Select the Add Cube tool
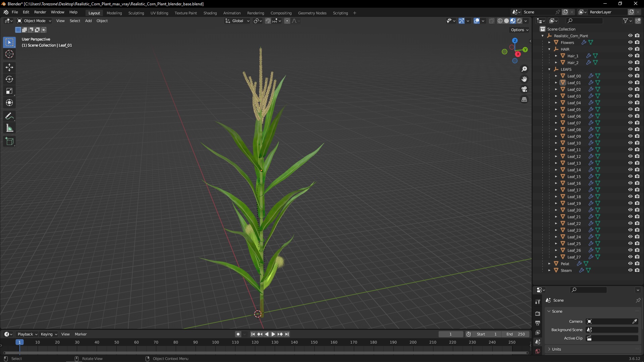644x362 pixels. pos(9,141)
